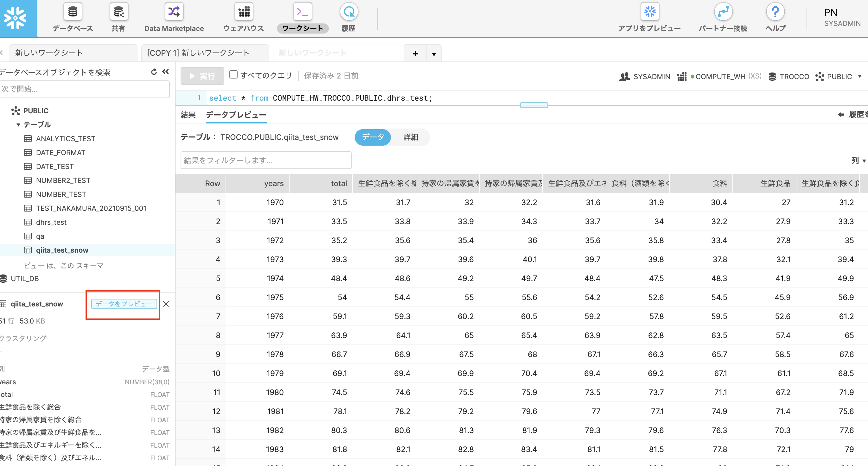Click the dhrs_test table icon
The width and height of the screenshot is (868, 466).
(28, 222)
